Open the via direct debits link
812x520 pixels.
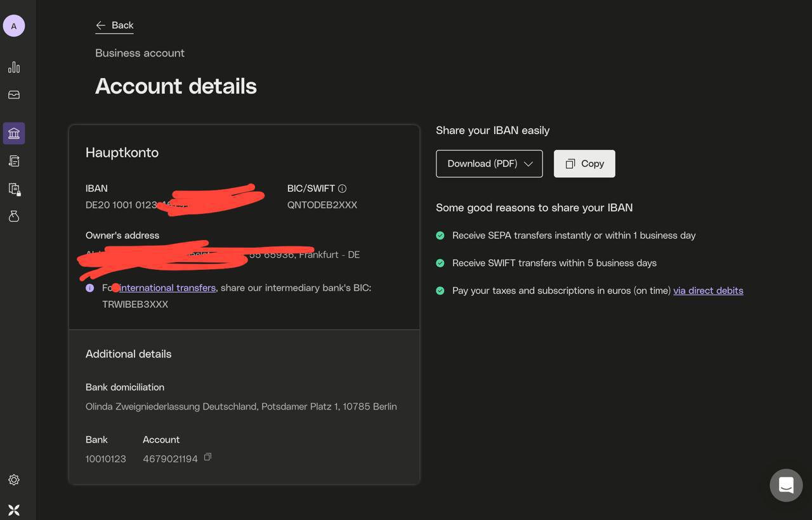coord(708,291)
